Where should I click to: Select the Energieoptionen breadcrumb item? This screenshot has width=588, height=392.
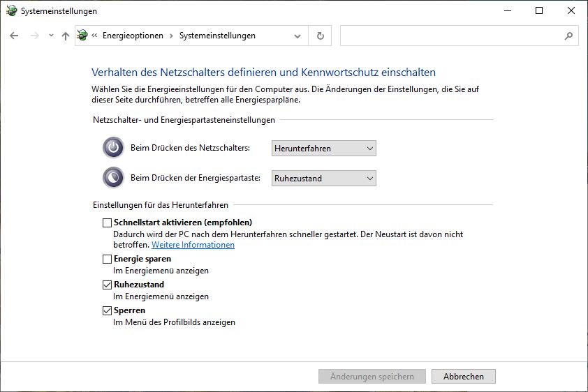133,36
